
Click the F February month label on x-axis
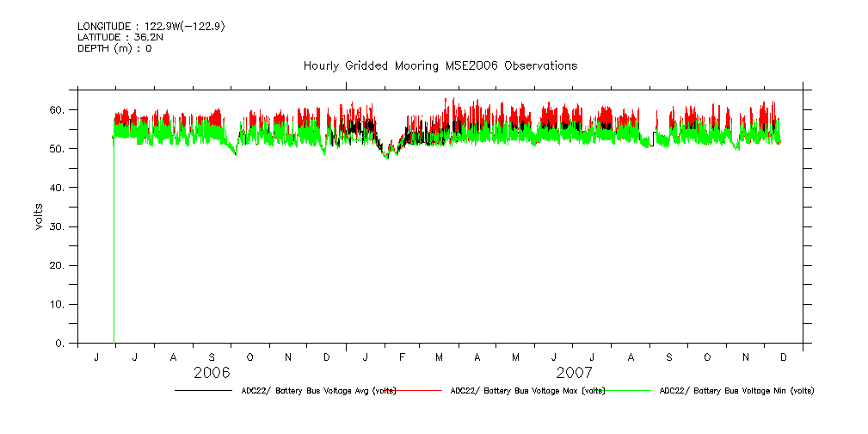click(x=403, y=357)
